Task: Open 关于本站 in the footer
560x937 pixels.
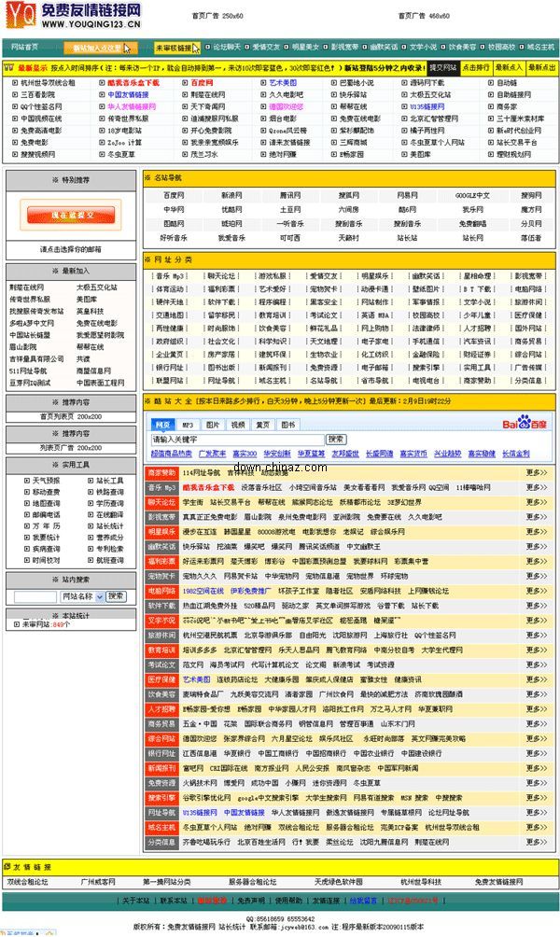Action: pyautogui.click(x=136, y=901)
